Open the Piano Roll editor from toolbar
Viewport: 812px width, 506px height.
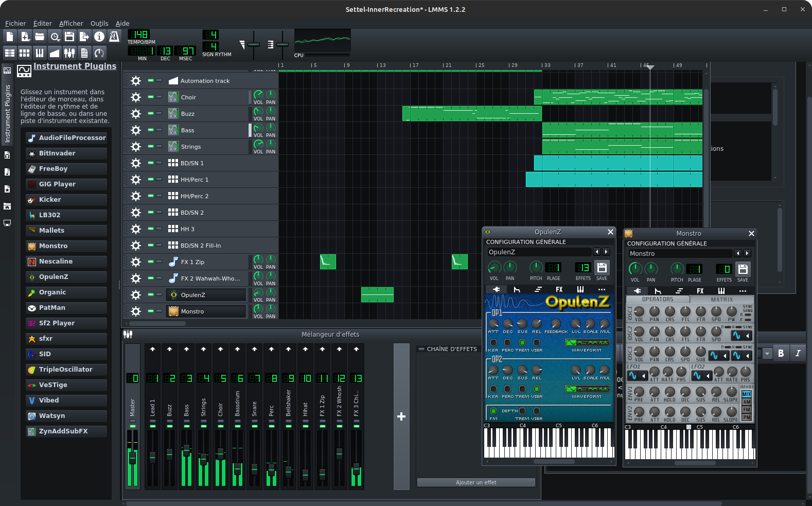39,53
